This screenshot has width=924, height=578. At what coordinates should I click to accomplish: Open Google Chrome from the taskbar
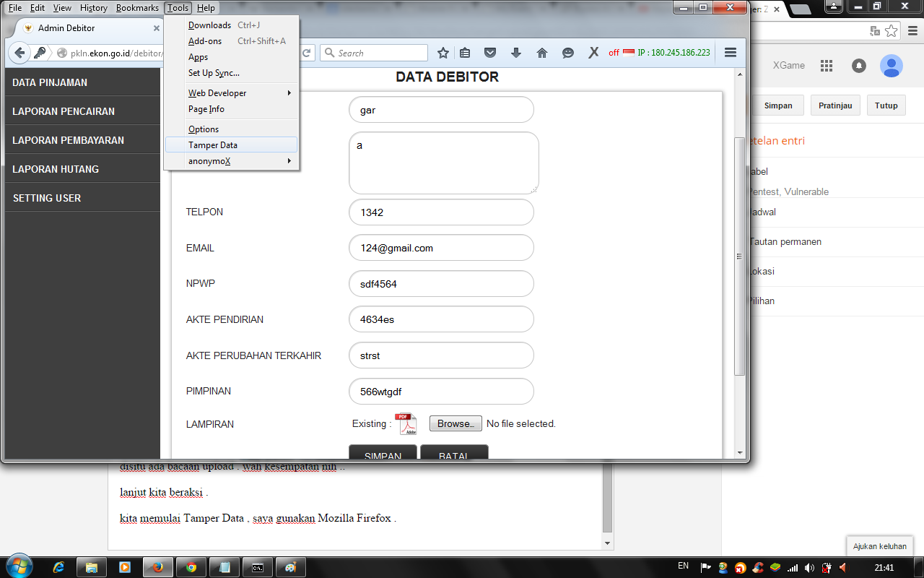tap(191, 568)
